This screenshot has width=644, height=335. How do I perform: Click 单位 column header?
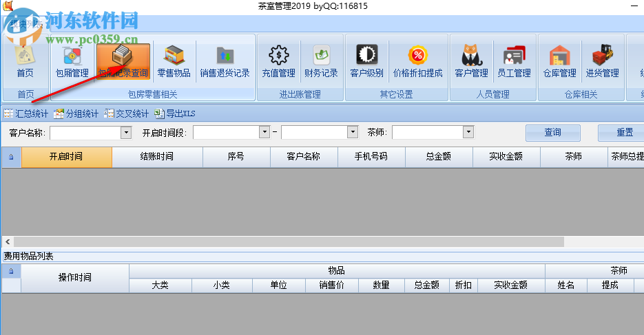point(279,285)
